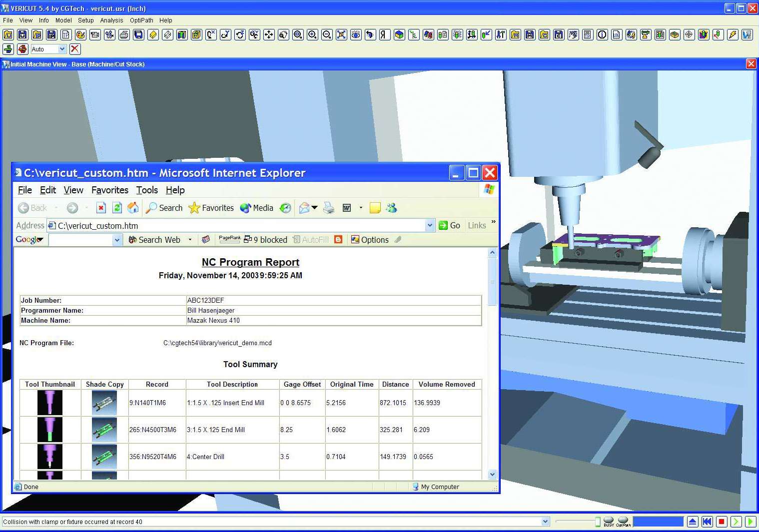This screenshot has width=759, height=532.
Task: Click the Go button next to address bar
Action: [x=449, y=225]
